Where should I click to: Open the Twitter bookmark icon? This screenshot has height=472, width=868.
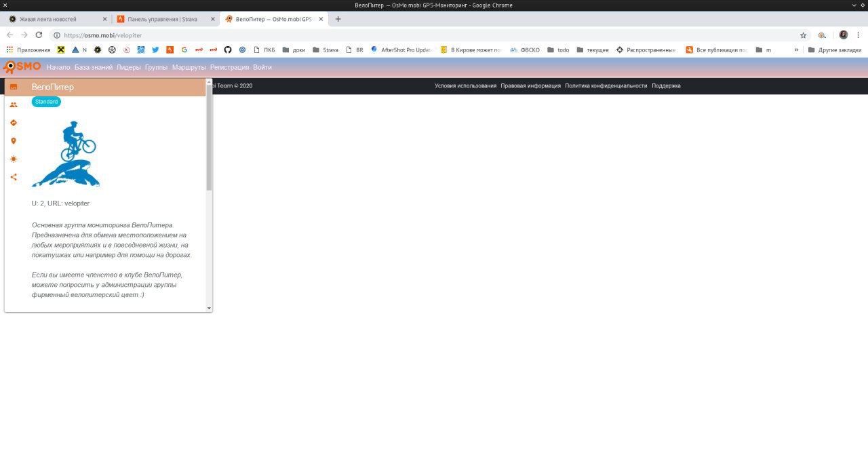coord(155,50)
